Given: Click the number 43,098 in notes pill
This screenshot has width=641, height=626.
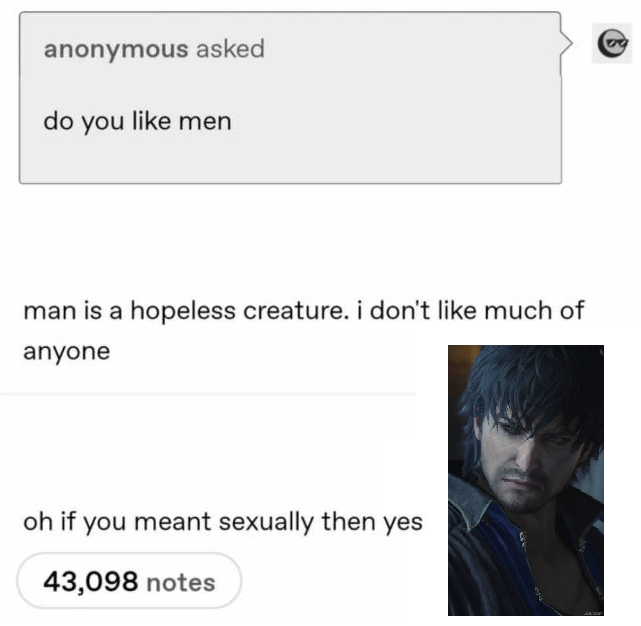Looking at the screenshot, I should pyautogui.click(x=91, y=582).
